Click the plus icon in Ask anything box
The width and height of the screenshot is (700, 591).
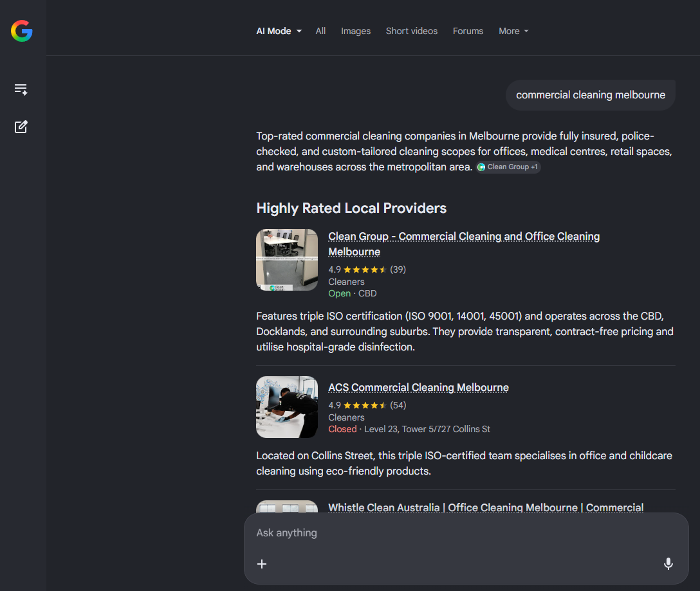coord(262,564)
